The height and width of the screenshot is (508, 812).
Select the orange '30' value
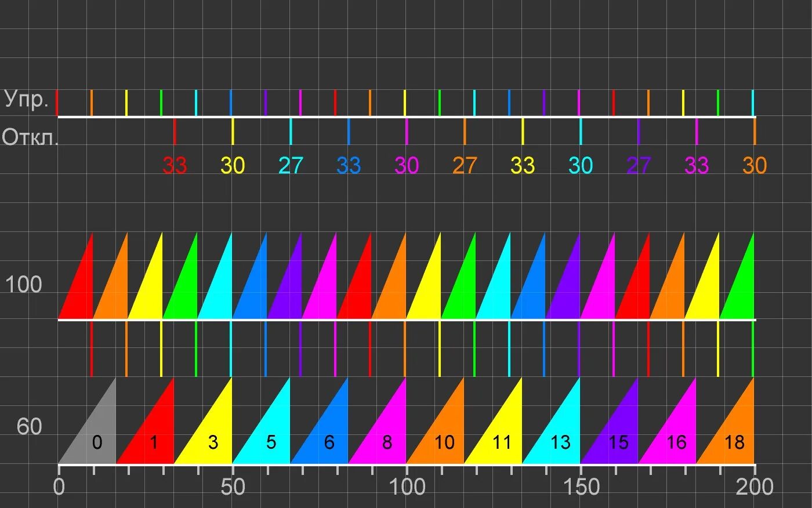click(x=755, y=166)
